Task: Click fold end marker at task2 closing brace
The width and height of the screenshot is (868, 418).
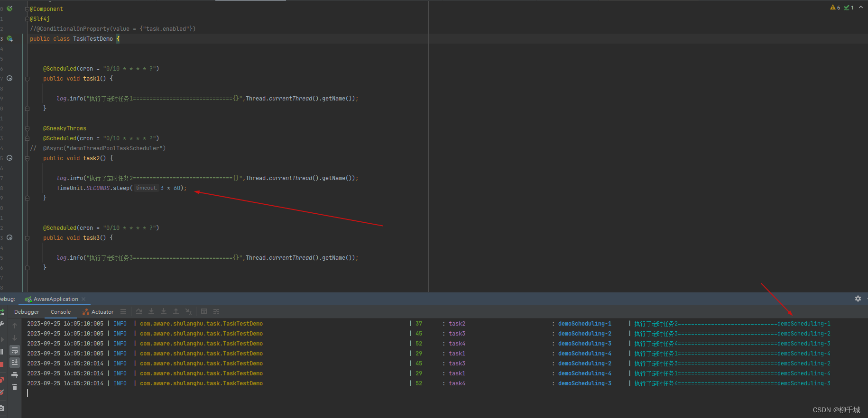Action: [27, 198]
